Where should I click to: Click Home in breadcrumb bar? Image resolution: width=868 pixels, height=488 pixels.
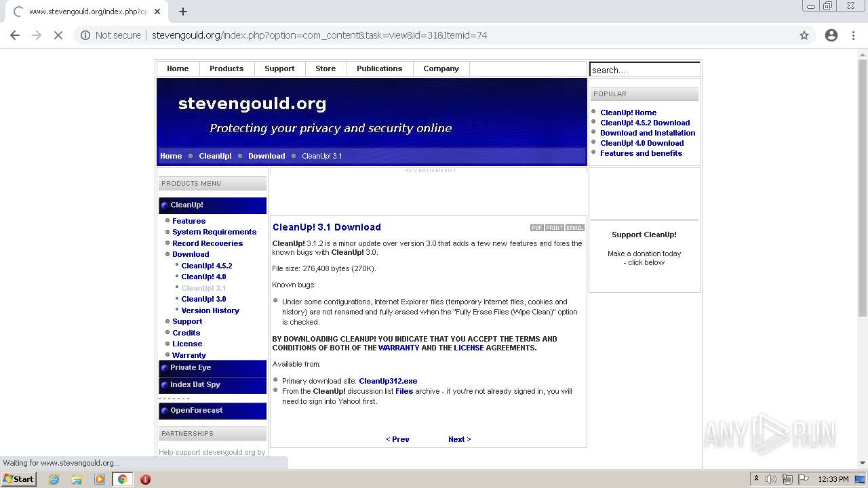point(171,156)
